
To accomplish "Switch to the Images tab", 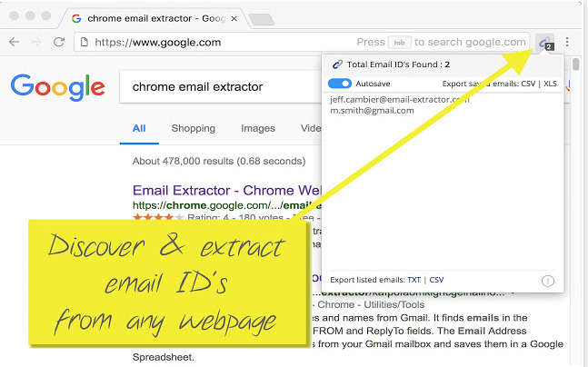I will click(258, 129).
